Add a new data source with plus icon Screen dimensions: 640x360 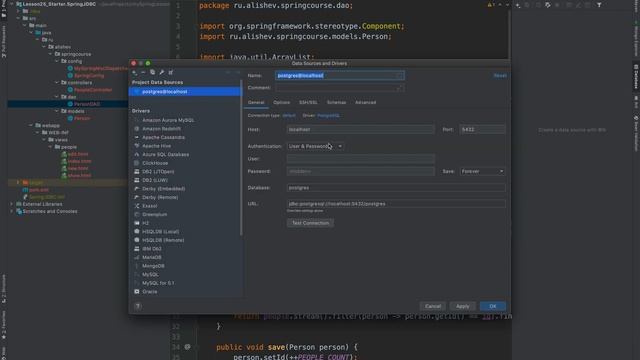pos(135,72)
